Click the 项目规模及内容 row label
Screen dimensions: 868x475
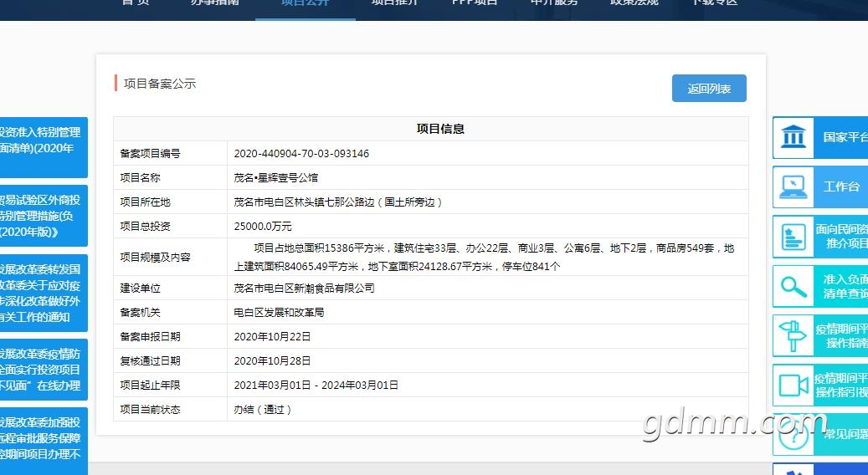click(155, 257)
